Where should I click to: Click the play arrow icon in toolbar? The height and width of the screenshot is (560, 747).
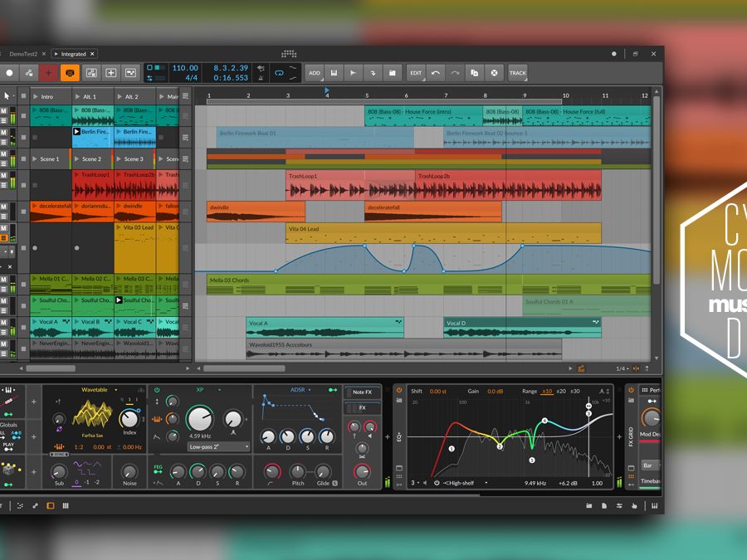(x=353, y=73)
